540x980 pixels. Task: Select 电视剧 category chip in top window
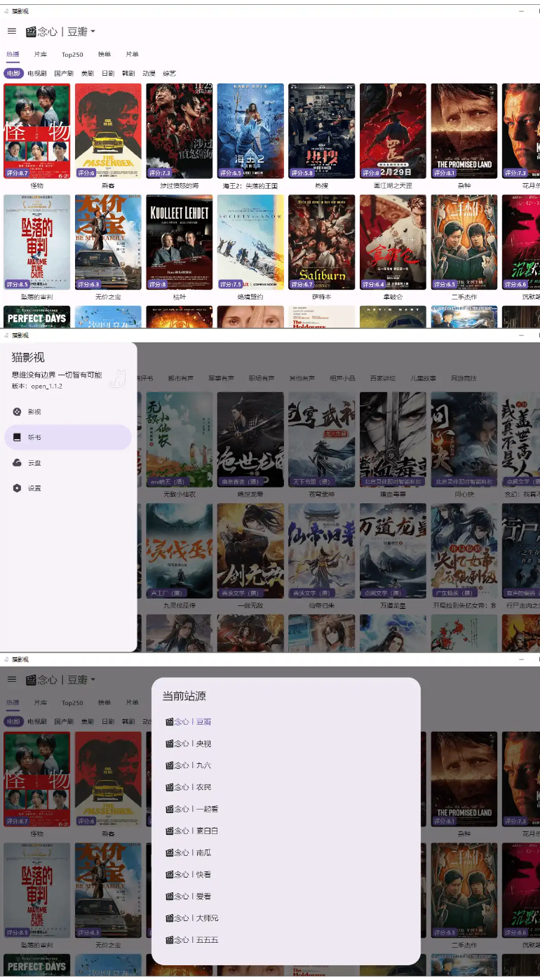[37, 74]
